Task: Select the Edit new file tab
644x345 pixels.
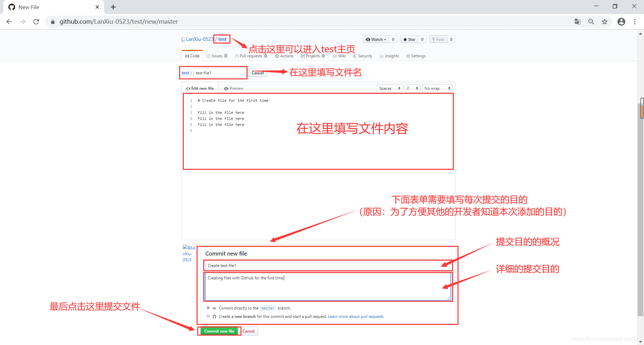Action: click(200, 88)
